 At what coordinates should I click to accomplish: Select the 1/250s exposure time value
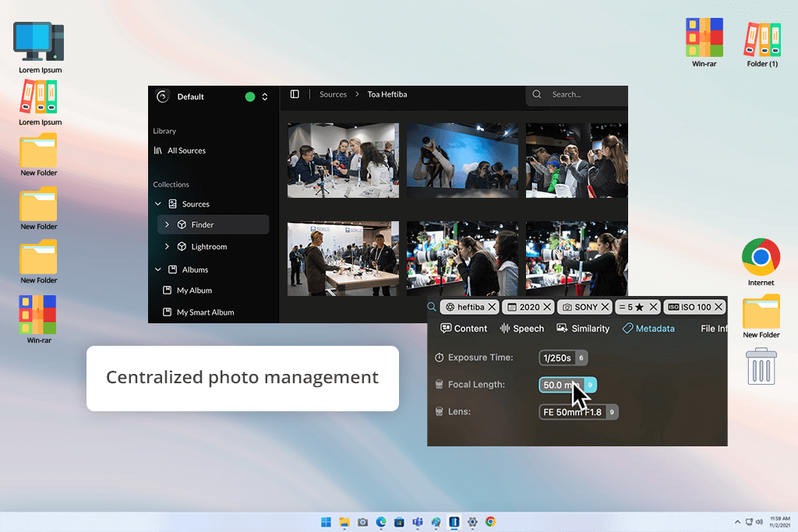(563, 358)
